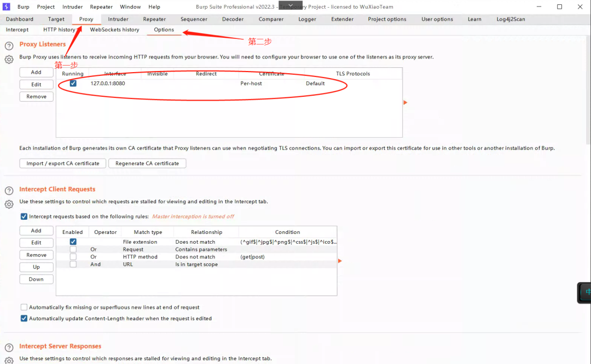Open the User options tab

pyautogui.click(x=437, y=19)
